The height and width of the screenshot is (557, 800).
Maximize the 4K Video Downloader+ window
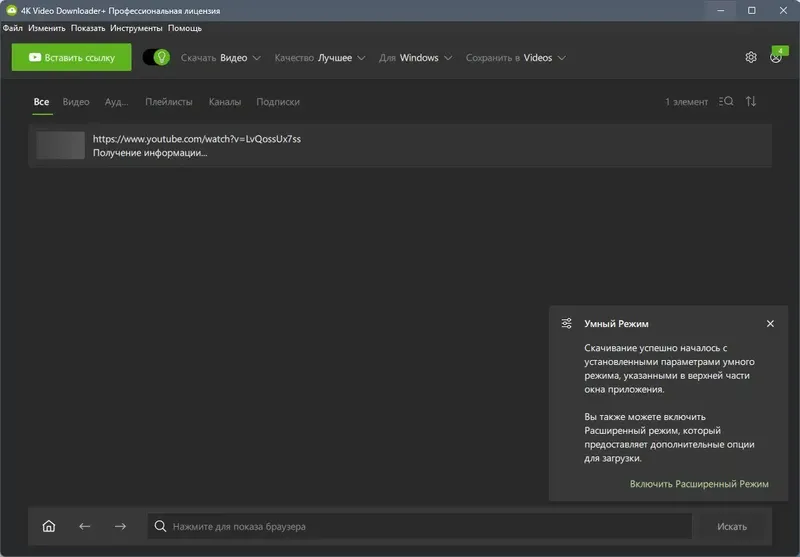pyautogui.click(x=752, y=10)
